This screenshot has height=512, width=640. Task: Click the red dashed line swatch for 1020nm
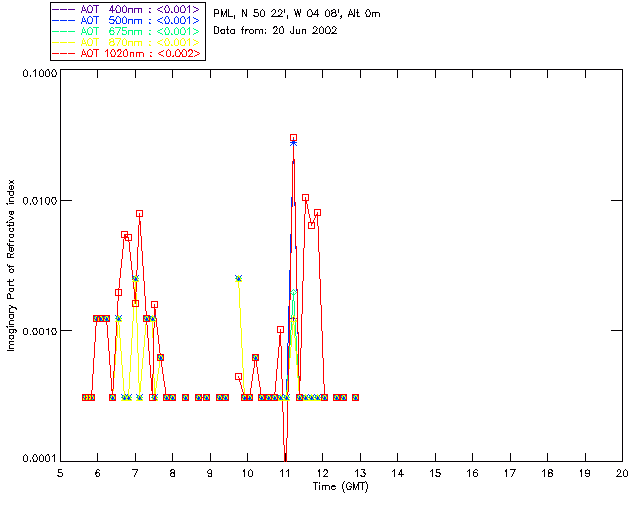(64, 53)
